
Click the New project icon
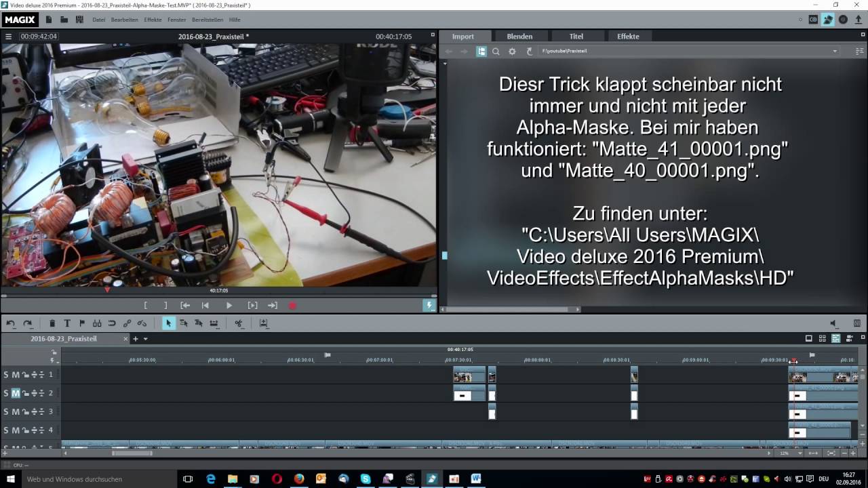(x=50, y=20)
